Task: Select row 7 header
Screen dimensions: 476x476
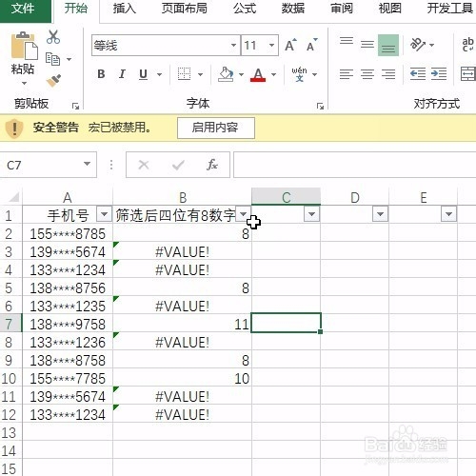Action: [x=10, y=324]
